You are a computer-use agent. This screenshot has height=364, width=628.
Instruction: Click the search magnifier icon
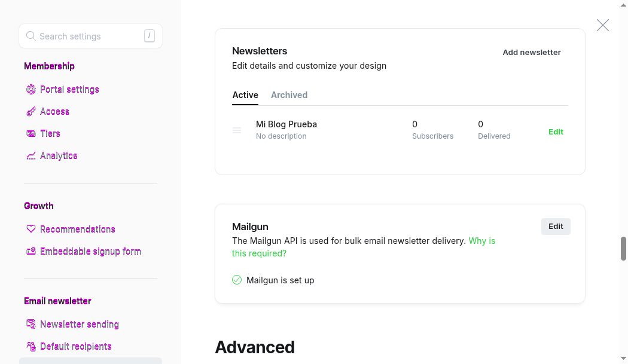31,36
